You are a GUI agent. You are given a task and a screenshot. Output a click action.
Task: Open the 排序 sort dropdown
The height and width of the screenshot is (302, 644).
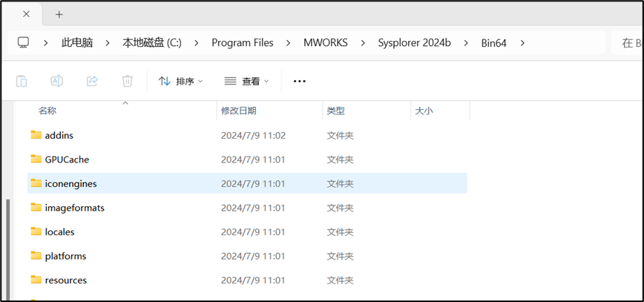[181, 82]
